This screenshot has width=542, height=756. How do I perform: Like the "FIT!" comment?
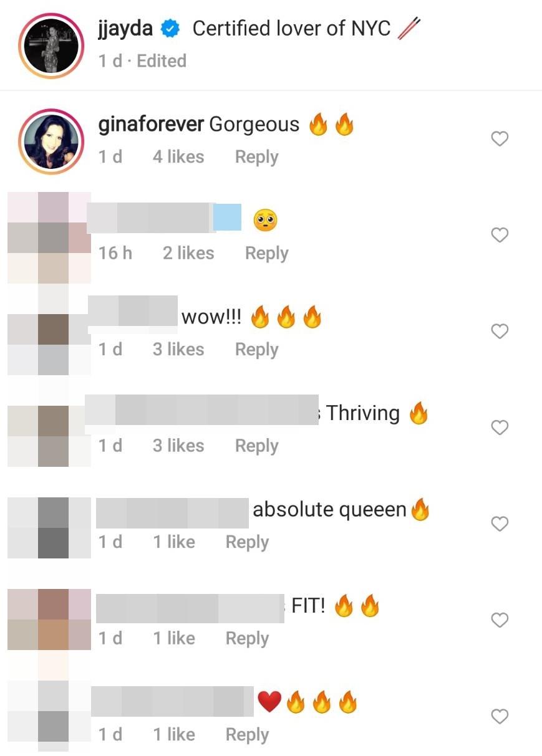(500, 620)
